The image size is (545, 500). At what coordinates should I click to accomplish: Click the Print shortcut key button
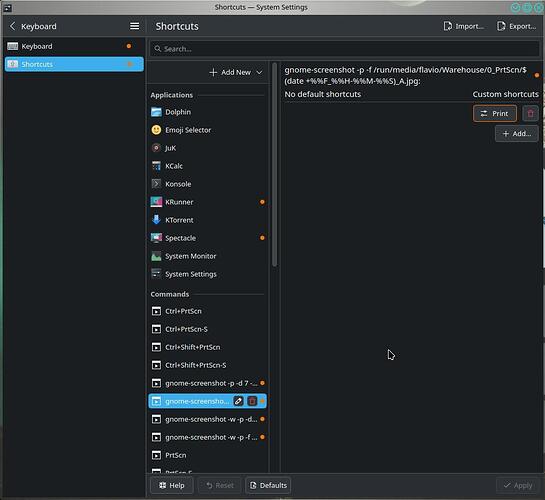coord(495,113)
